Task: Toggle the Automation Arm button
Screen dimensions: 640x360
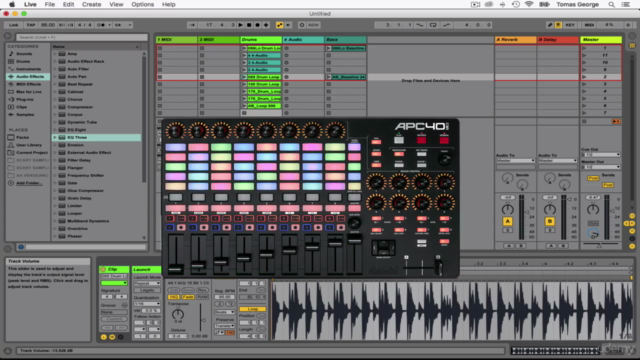Action: coord(280,25)
